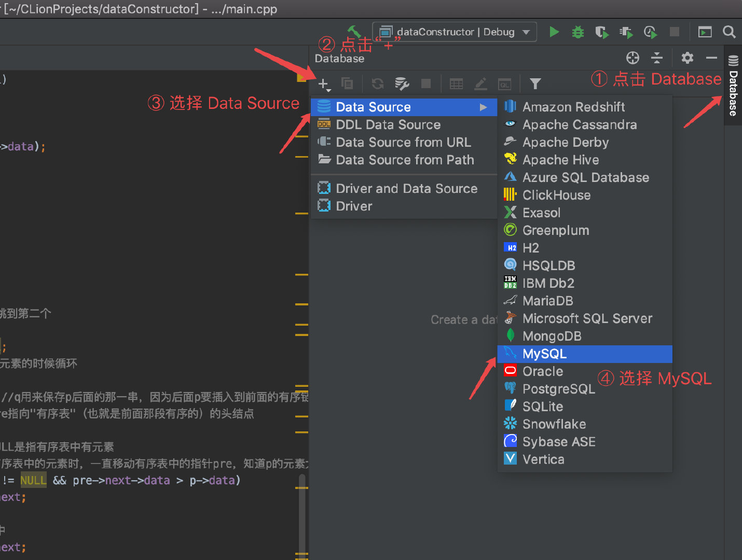Select Amazon Redshift from list
The height and width of the screenshot is (560, 742).
tap(585, 107)
